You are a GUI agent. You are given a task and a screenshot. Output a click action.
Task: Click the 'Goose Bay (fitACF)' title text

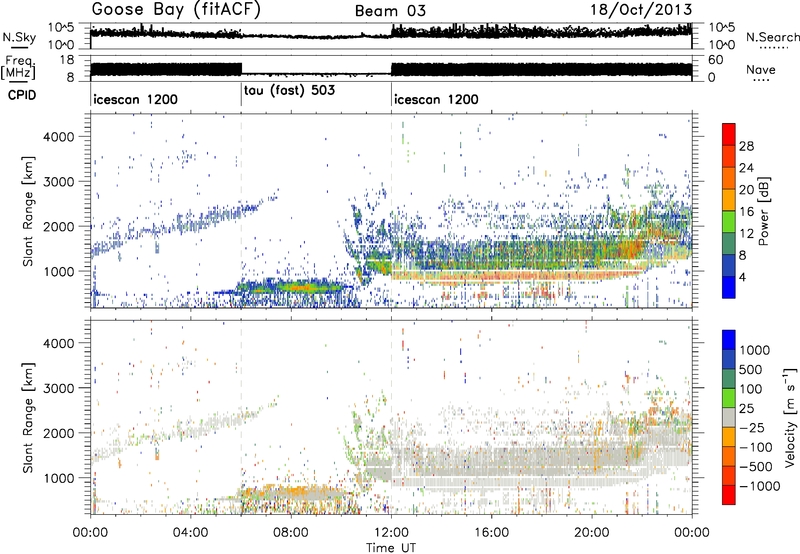(x=176, y=10)
